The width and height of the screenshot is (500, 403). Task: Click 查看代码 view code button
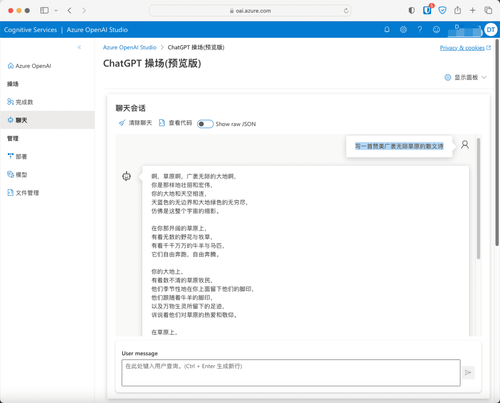coord(175,123)
